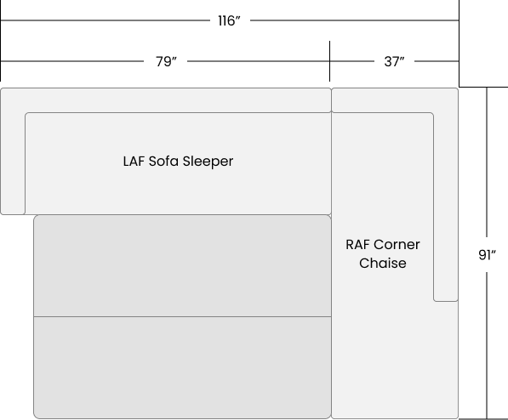Click the 91″ depth dimension label

point(487,255)
